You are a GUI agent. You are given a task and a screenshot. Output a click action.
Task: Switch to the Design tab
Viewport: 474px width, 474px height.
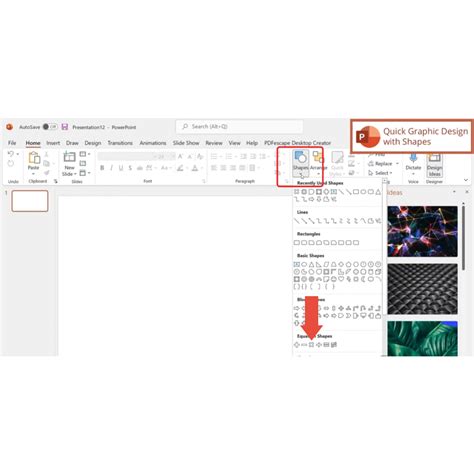(93, 143)
